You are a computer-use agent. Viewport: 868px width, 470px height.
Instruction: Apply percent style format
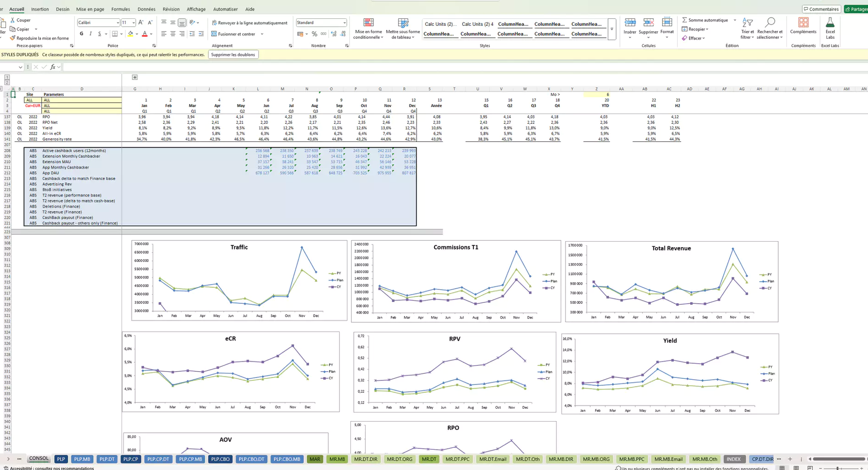[x=314, y=34]
